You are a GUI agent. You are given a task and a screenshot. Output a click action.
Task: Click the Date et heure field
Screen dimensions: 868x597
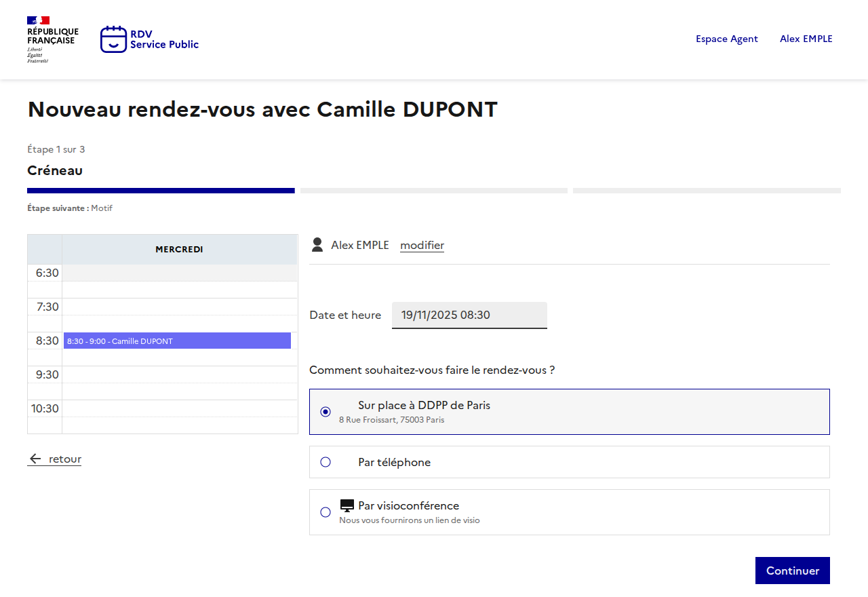click(x=469, y=315)
